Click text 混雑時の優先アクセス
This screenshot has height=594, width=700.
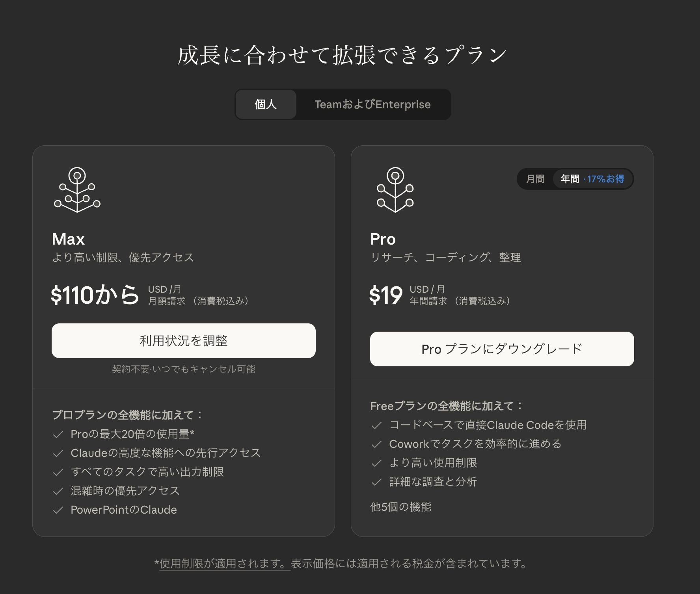pyautogui.click(x=125, y=491)
